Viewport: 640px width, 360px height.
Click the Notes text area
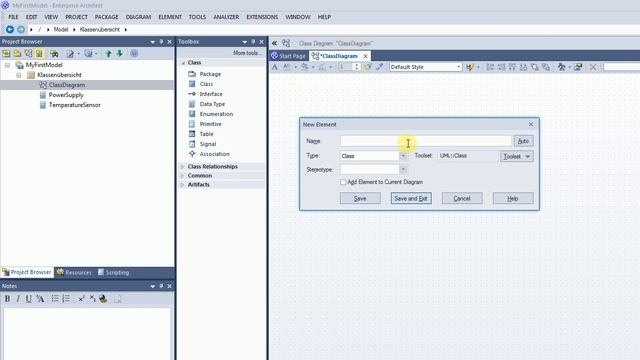87,334
